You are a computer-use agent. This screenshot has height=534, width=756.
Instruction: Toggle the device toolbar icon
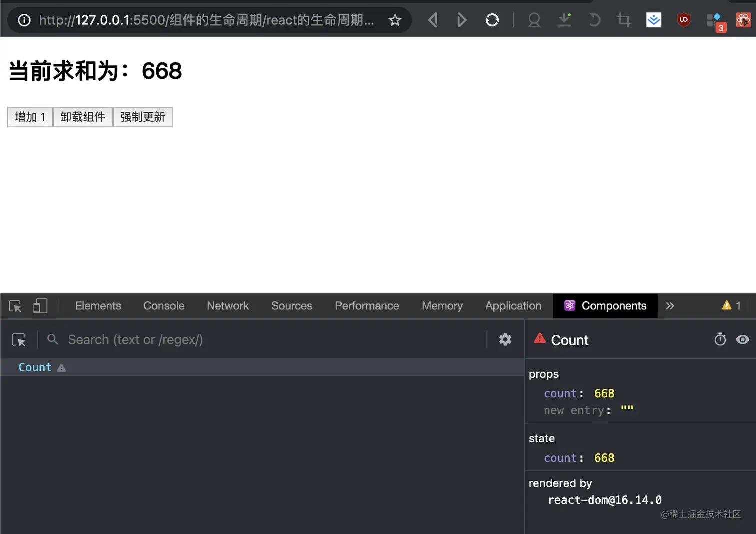(x=40, y=306)
